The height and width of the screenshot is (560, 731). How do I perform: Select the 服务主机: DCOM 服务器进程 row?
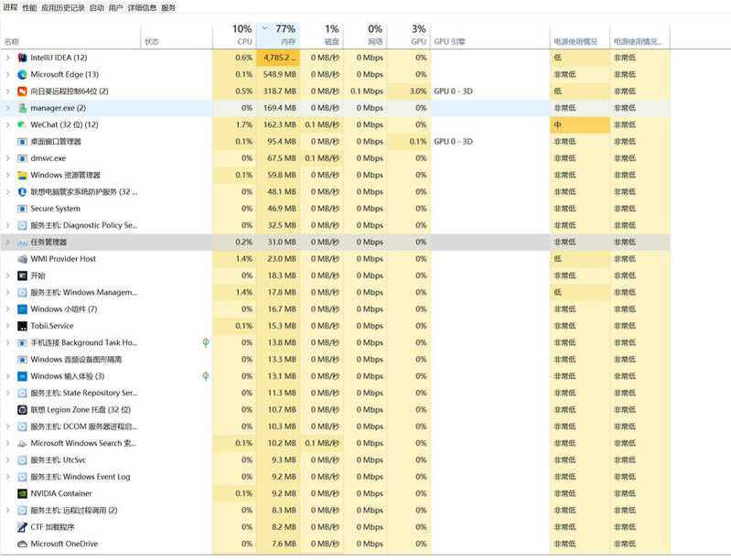335,426
